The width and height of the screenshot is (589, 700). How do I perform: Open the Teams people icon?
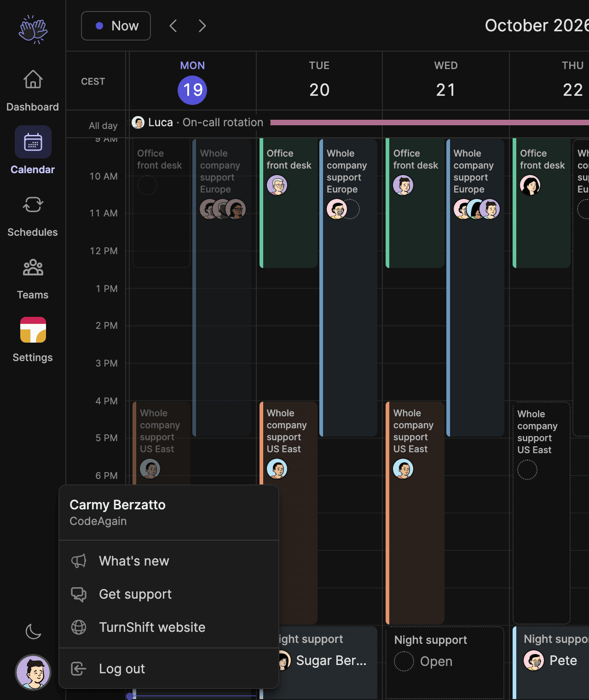click(x=33, y=267)
